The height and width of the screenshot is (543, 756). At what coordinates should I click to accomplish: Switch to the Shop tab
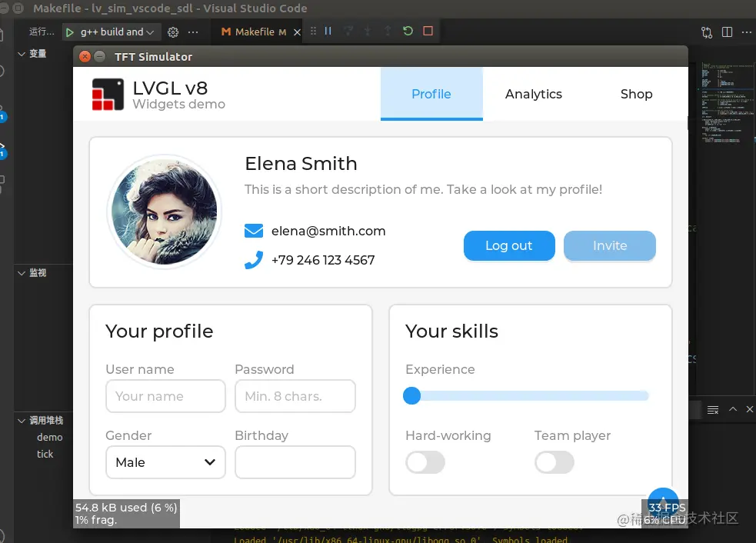pyautogui.click(x=636, y=94)
